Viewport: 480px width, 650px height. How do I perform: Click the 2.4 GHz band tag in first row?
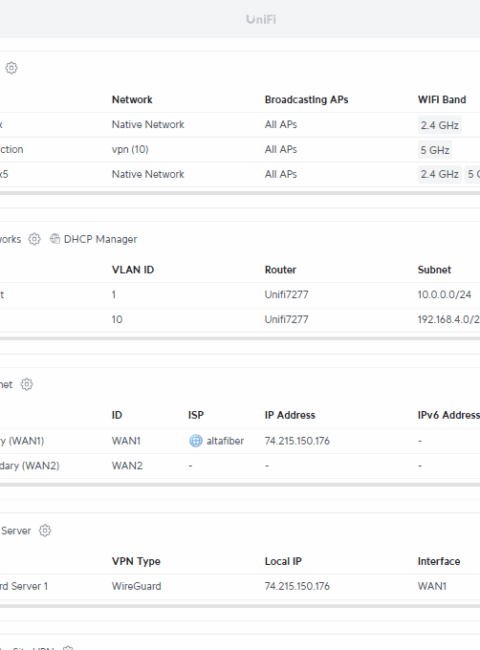point(440,125)
